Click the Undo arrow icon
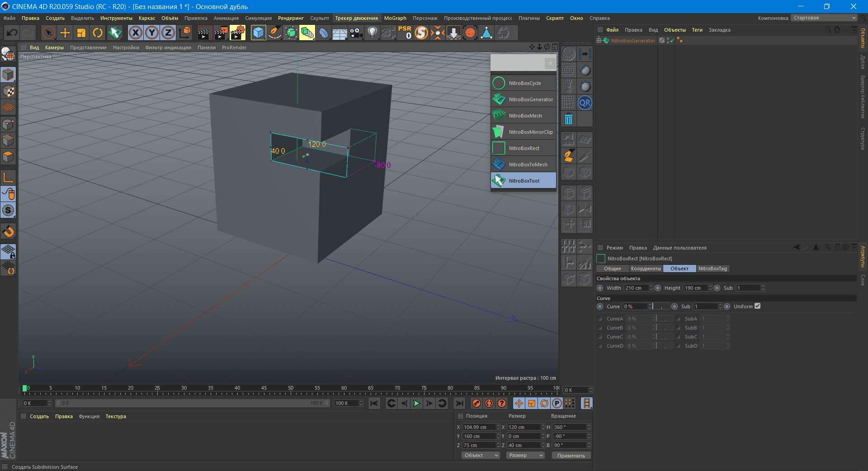The height and width of the screenshot is (471, 868). point(12,33)
